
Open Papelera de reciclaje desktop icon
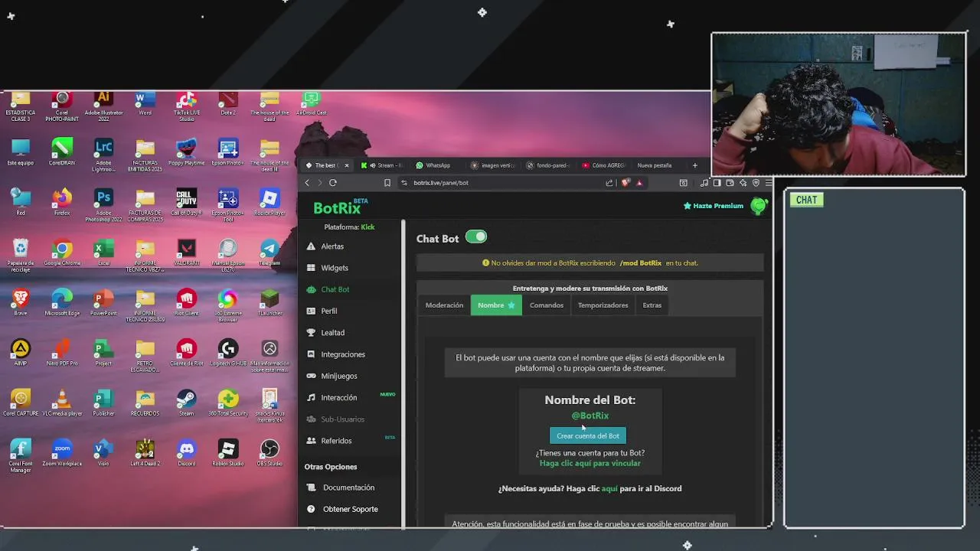coord(21,256)
